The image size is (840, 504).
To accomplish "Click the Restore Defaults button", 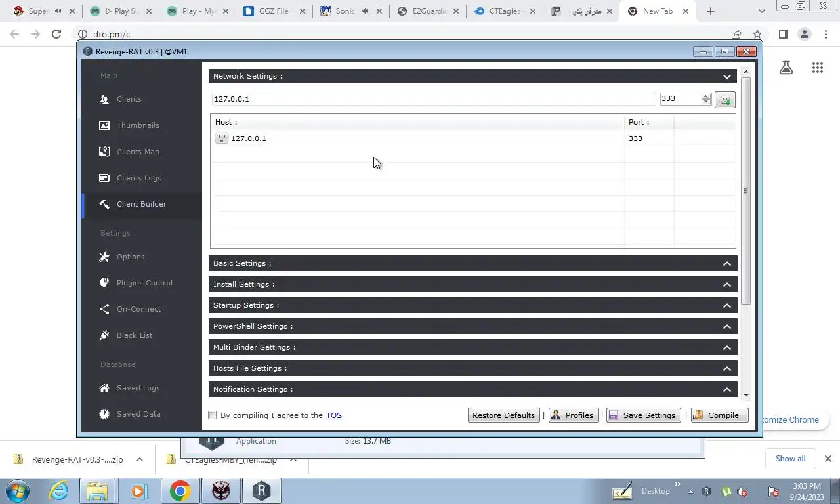I will coord(504,415).
